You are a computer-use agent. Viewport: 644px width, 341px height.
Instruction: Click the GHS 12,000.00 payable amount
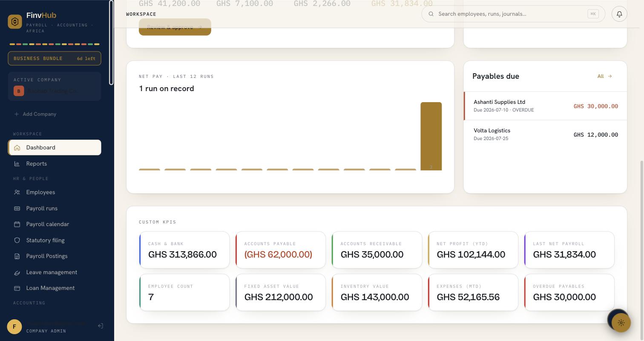click(x=595, y=135)
